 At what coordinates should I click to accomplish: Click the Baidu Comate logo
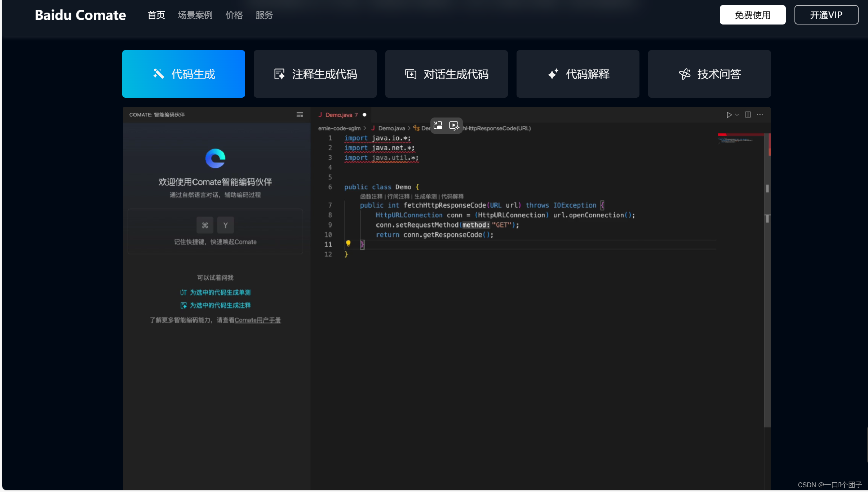(x=80, y=15)
